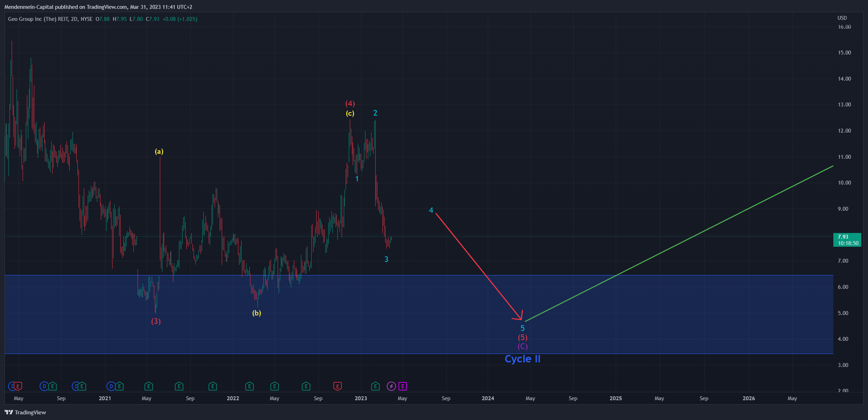Click the Mendenmein-Capital published header text
868x420 pixels.
pyautogui.click(x=98, y=7)
